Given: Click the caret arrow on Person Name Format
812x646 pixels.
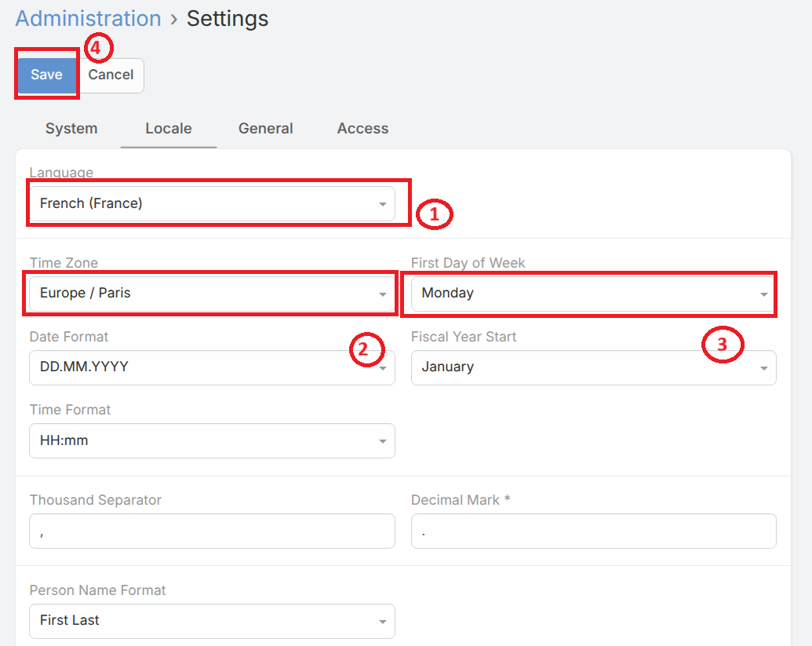Looking at the screenshot, I should coord(382,622).
